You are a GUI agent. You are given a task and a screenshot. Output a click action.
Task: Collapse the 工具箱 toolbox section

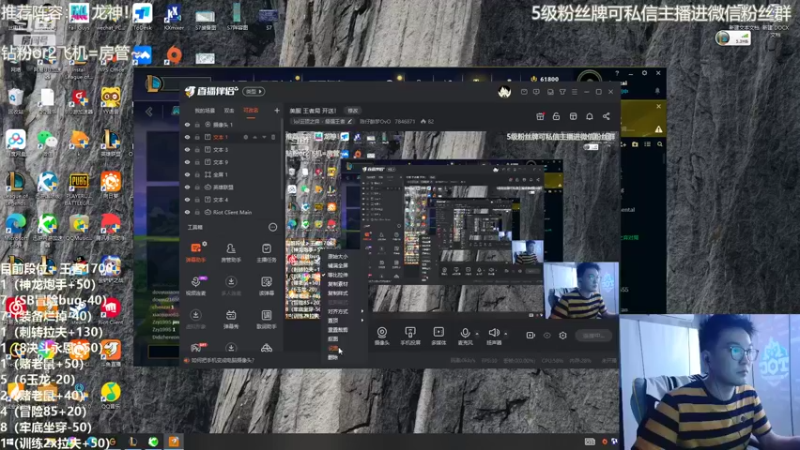click(x=273, y=227)
